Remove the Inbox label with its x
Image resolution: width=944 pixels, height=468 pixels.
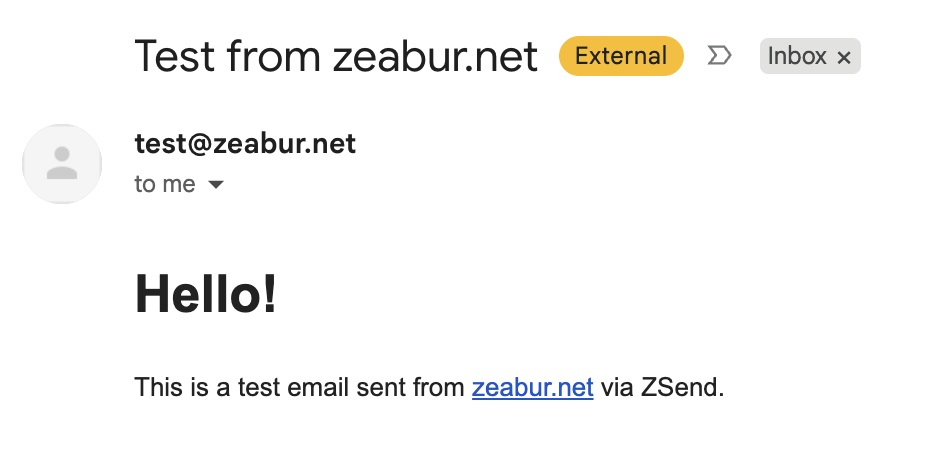point(844,58)
